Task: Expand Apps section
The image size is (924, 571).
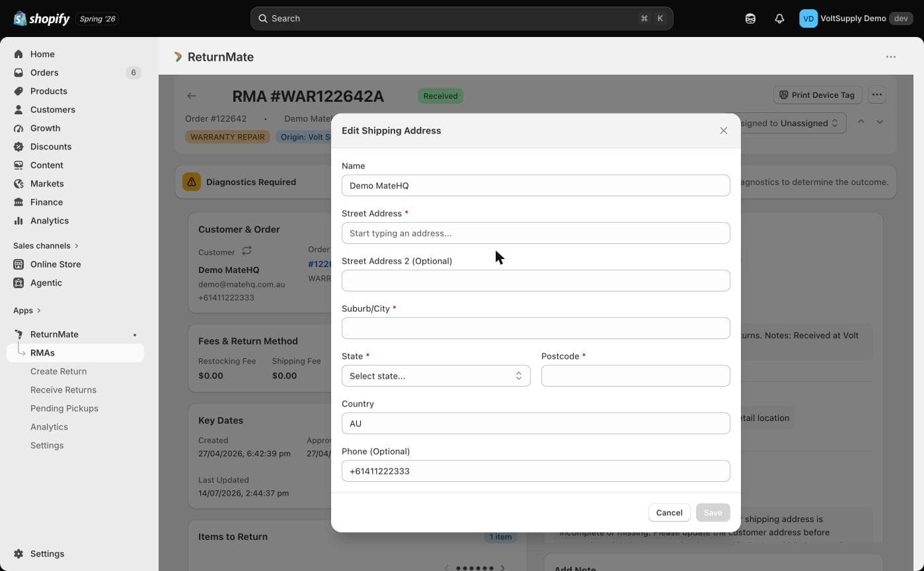Action: pyautogui.click(x=26, y=311)
